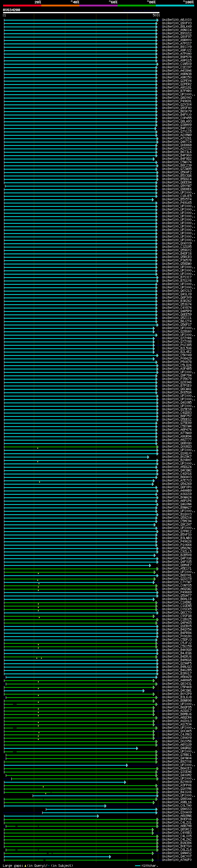Click the 503 query length value
The image size is (197, 868).
pos(155,15)
